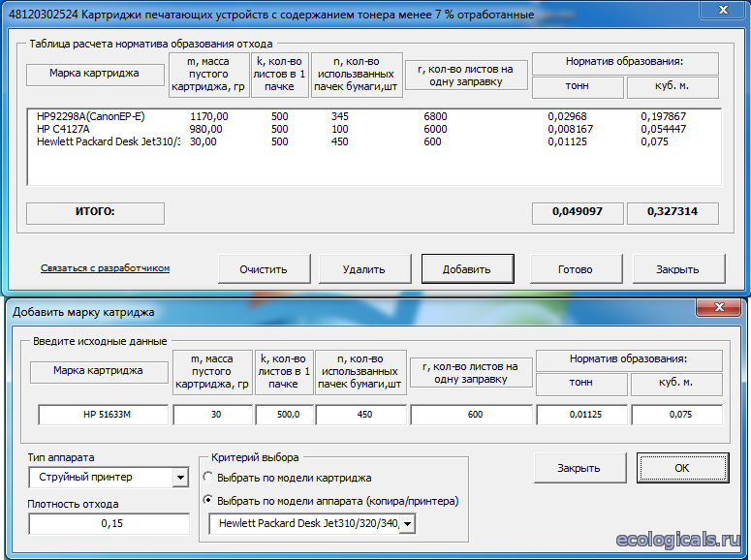Click the куб. м. result field 0,075 in dialog
This screenshot has width=751, height=560.
coord(676,415)
